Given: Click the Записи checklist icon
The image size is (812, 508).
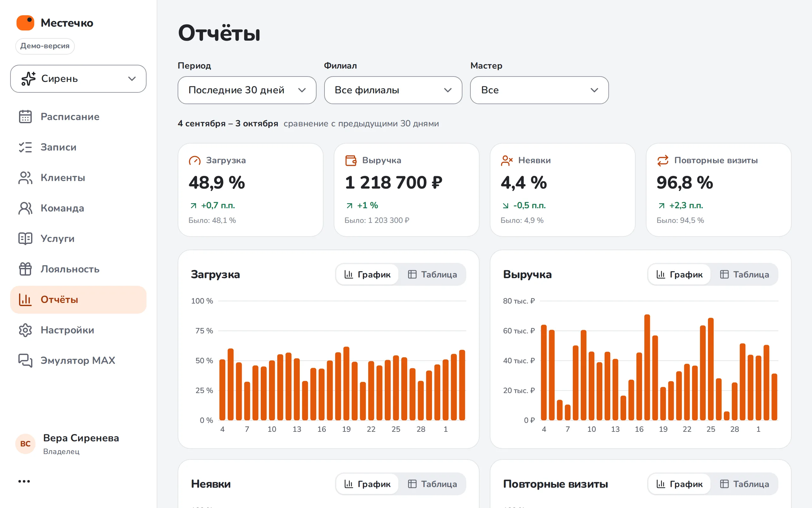Looking at the screenshot, I should point(25,147).
